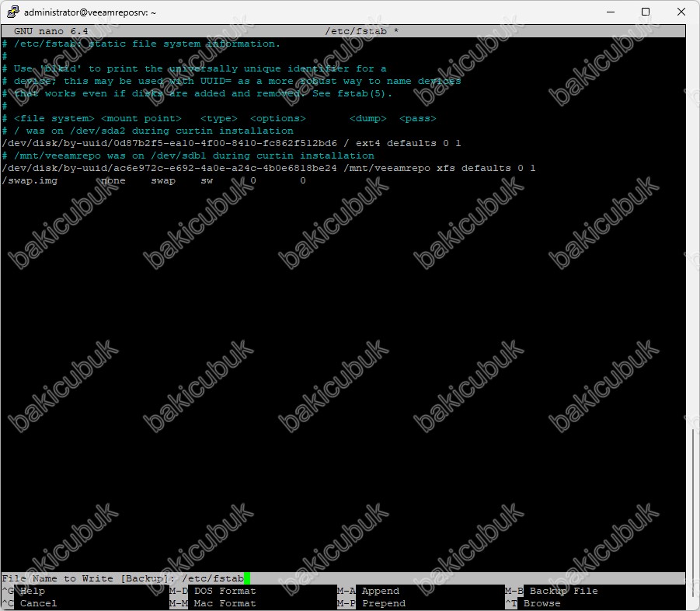Click the line 'device; this may be used with UUID='
This screenshot has height=611, width=700.
coord(232,82)
